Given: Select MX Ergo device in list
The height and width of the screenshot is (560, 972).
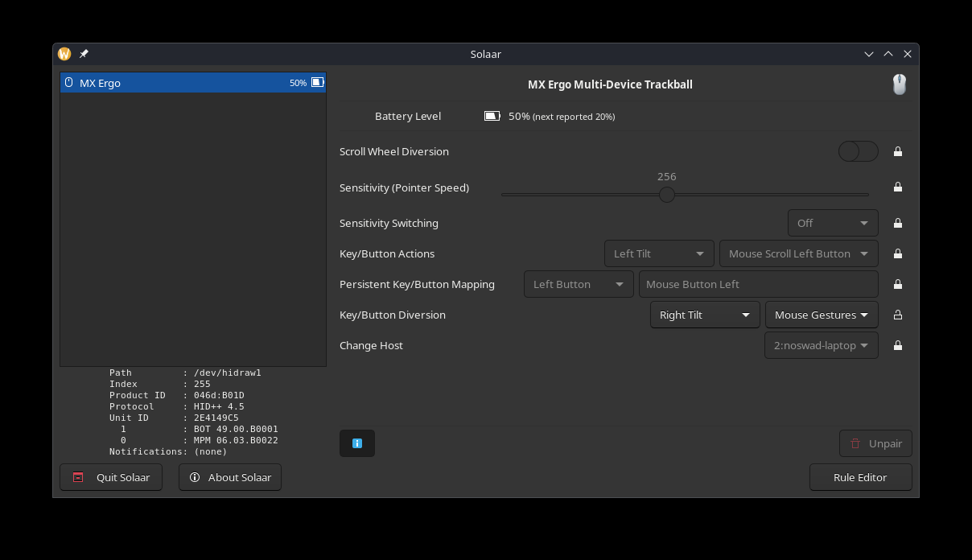Looking at the screenshot, I should [193, 83].
